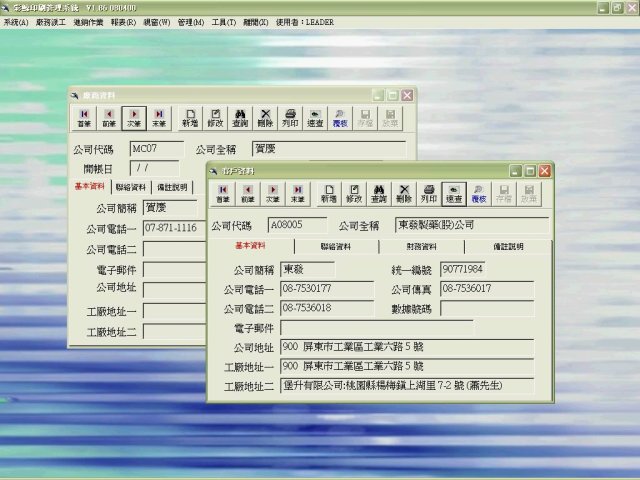Open the 進銷作業 menu
Image resolution: width=640 pixels, height=480 pixels.
pos(89,21)
